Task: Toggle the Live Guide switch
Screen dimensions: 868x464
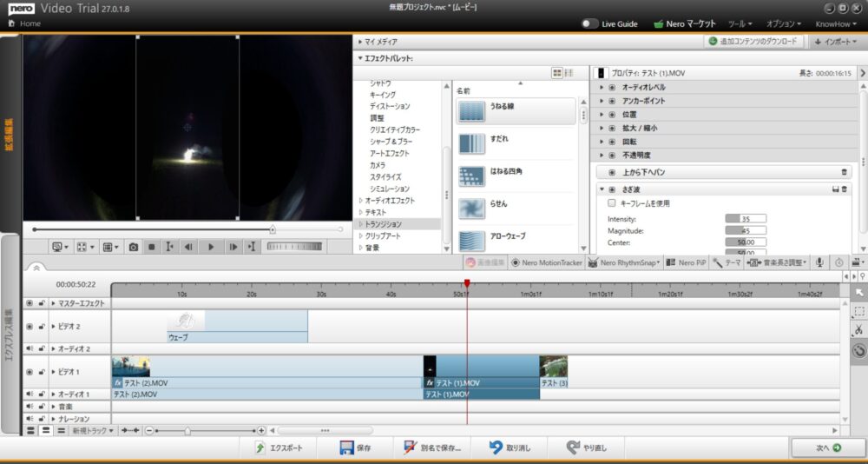Action: point(590,23)
